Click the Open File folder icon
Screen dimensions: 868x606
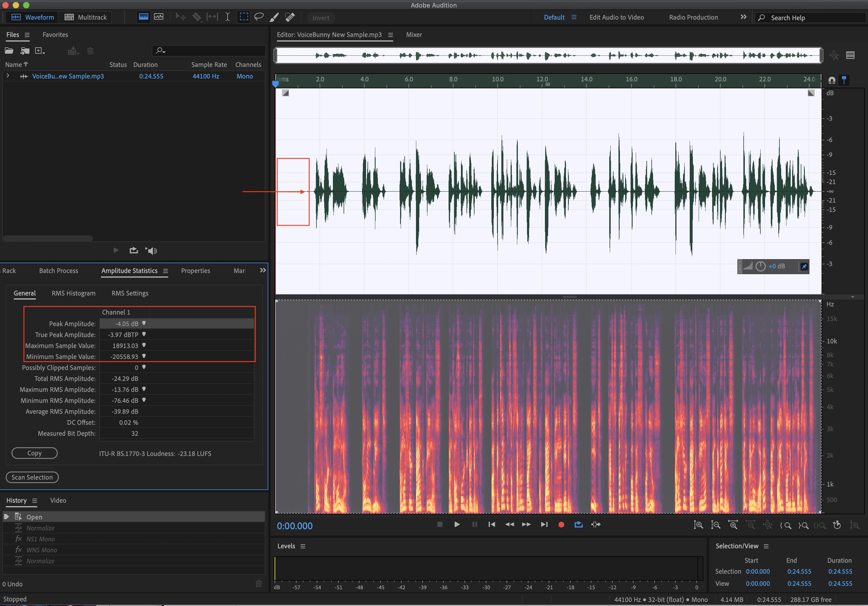pyautogui.click(x=9, y=51)
